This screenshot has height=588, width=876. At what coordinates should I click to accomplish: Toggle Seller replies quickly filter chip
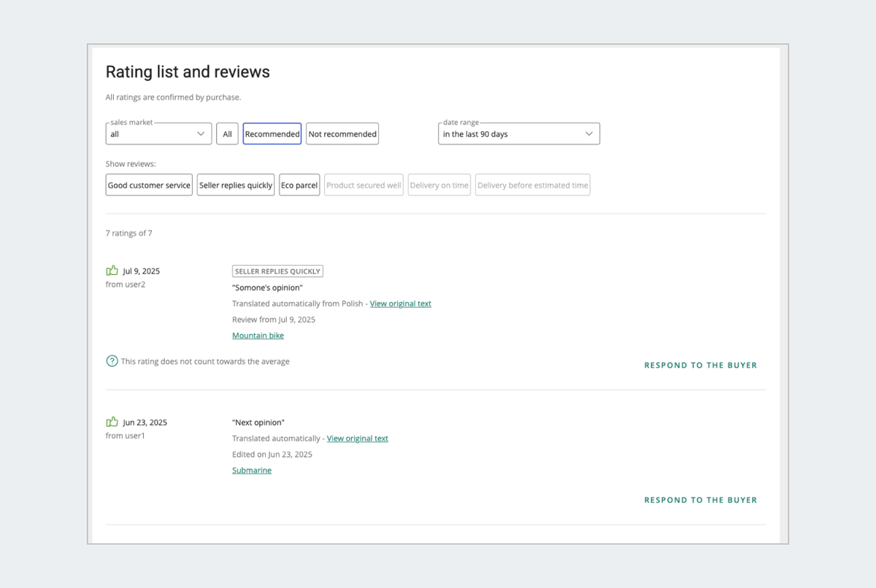pos(236,185)
